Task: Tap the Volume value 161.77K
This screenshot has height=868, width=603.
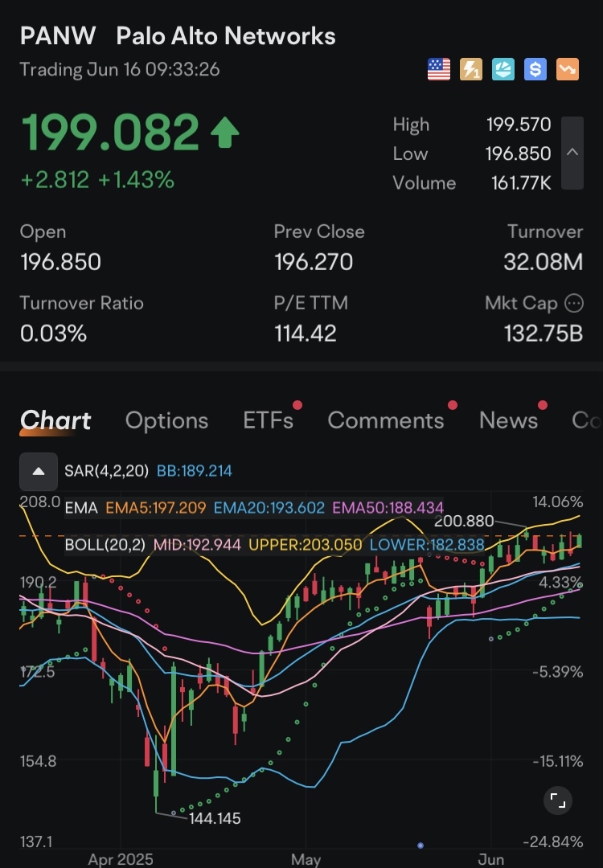Action: point(521,182)
